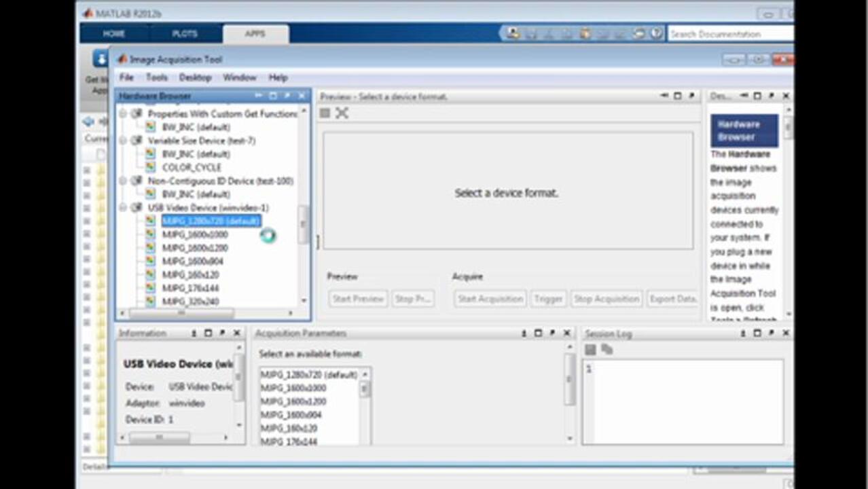Switch to the PLOTS tab
The height and width of the screenshot is (489, 868).
click(184, 33)
